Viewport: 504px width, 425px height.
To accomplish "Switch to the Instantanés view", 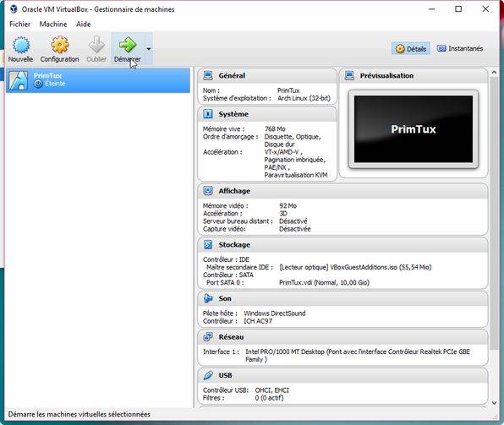I will (x=460, y=48).
